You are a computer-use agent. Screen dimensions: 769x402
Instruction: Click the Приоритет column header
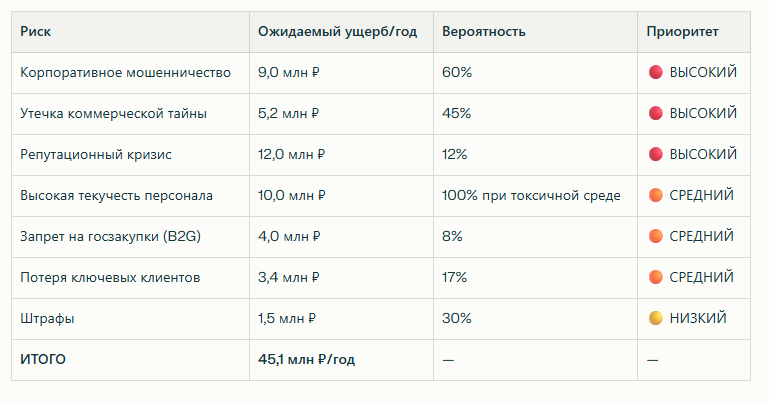coord(682,32)
